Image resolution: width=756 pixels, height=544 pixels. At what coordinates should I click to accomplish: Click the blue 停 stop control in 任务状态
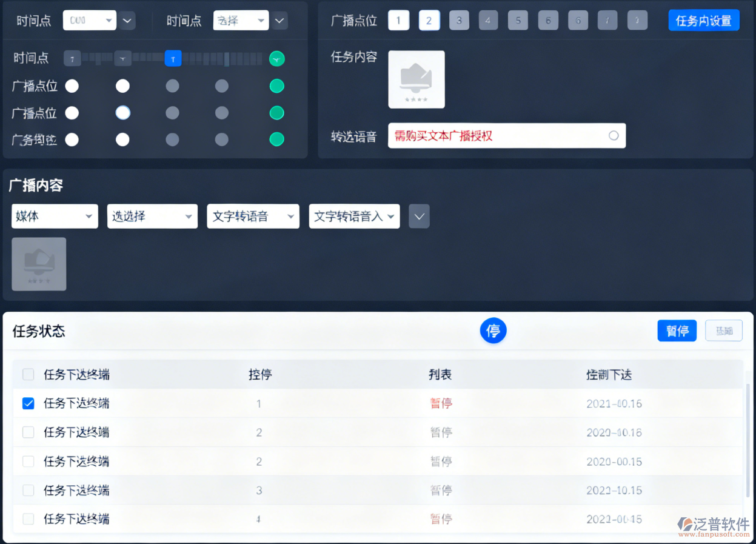click(x=493, y=331)
